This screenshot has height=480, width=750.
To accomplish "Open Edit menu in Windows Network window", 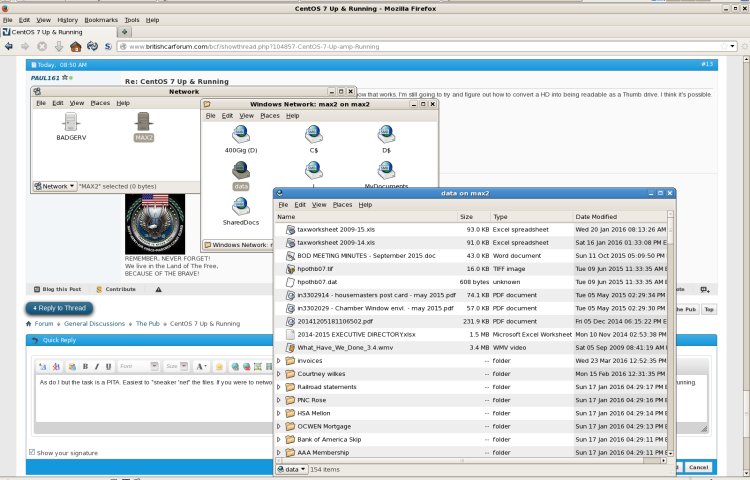I will tap(227, 116).
